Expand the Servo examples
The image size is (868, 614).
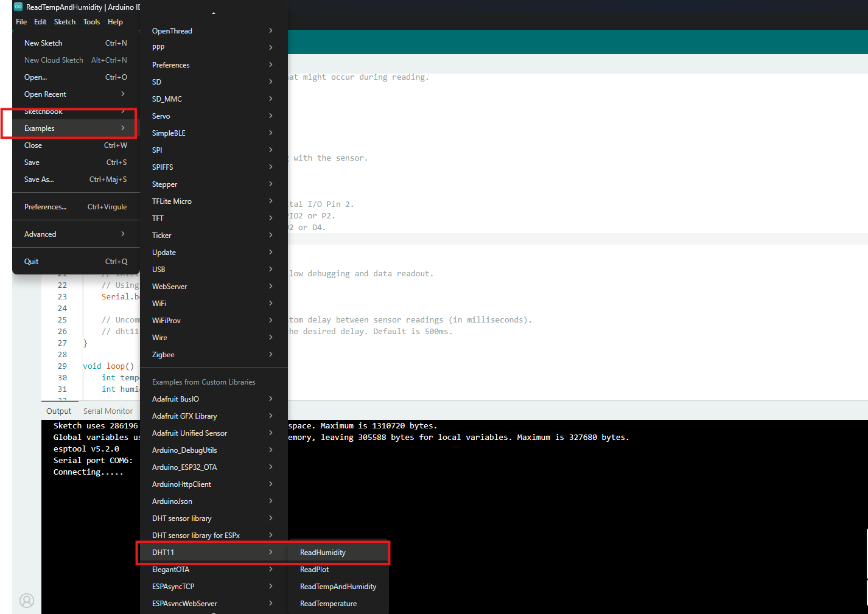214,116
